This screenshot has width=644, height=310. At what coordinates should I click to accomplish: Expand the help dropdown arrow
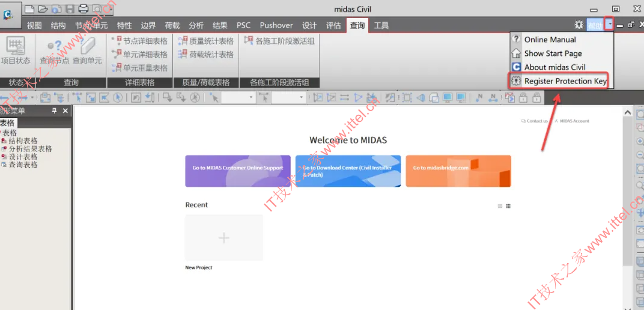click(610, 25)
